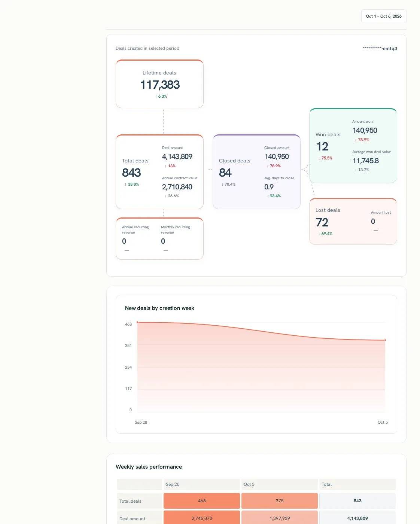420x524 pixels.
Task: Click the 69.4% change under Lost deals
Action: [325, 234]
